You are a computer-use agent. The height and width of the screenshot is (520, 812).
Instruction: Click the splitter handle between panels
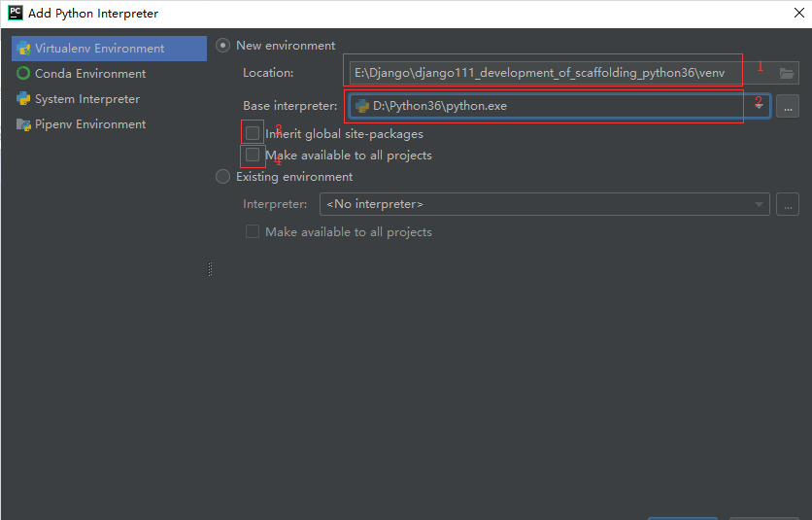coord(210,269)
